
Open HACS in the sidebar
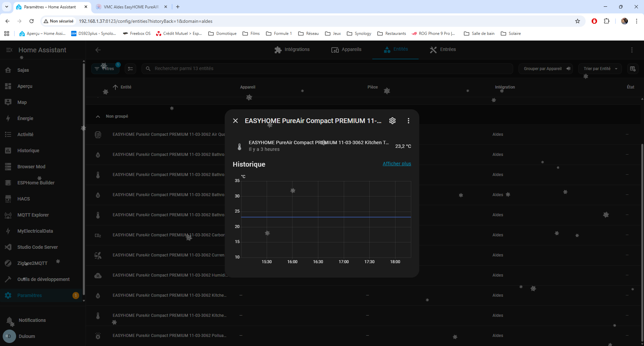pos(41,199)
